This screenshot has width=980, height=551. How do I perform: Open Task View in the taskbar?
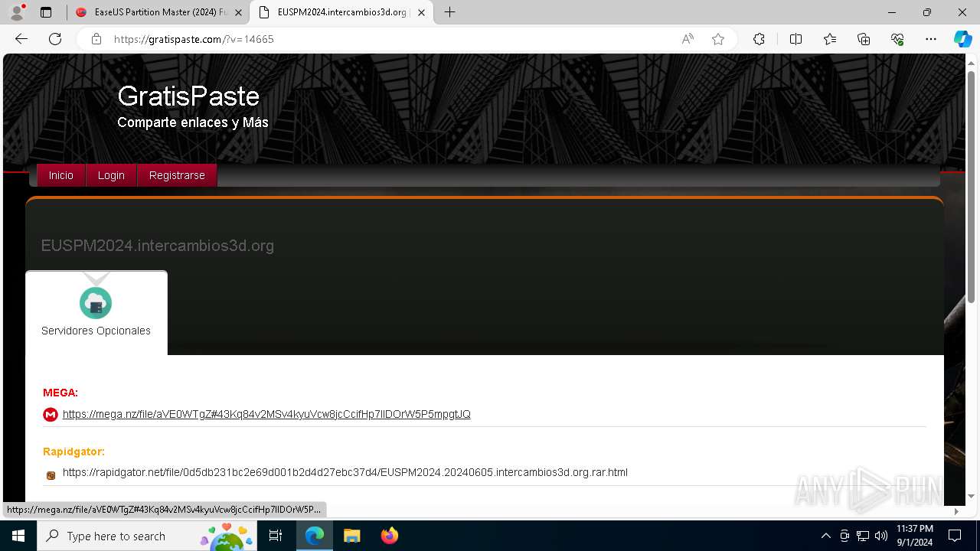(x=276, y=536)
